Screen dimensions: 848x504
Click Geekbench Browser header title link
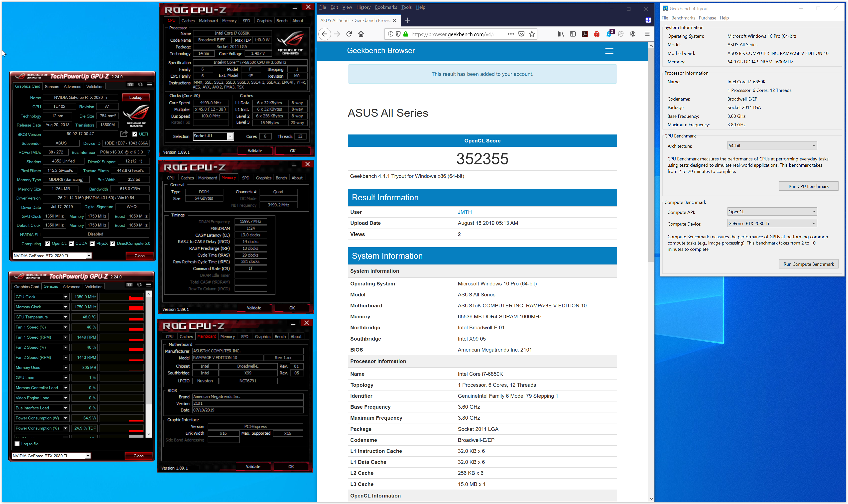[x=381, y=51]
